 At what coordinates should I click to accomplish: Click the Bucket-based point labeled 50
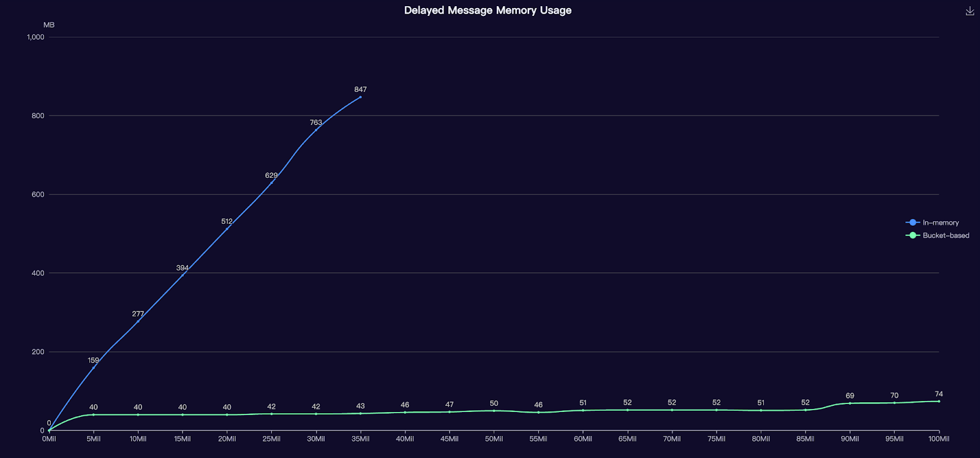click(494, 411)
